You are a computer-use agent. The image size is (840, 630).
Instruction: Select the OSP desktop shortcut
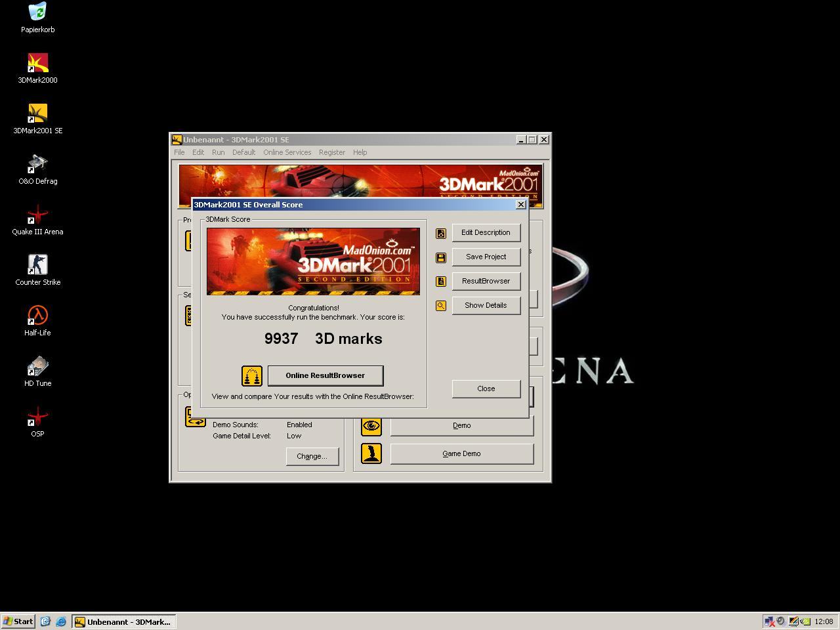(x=37, y=417)
